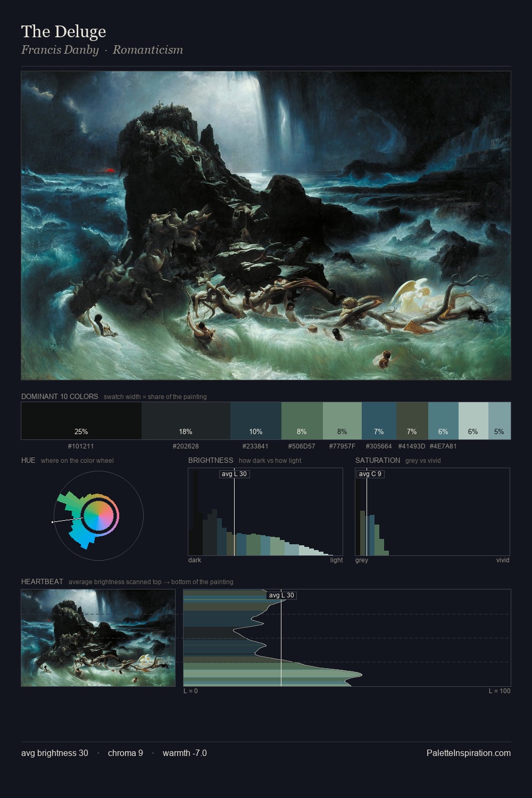Viewport: 532px width, 798px height.
Task: Pick the 7% olive swatch for #41493D
Action: click(x=412, y=421)
